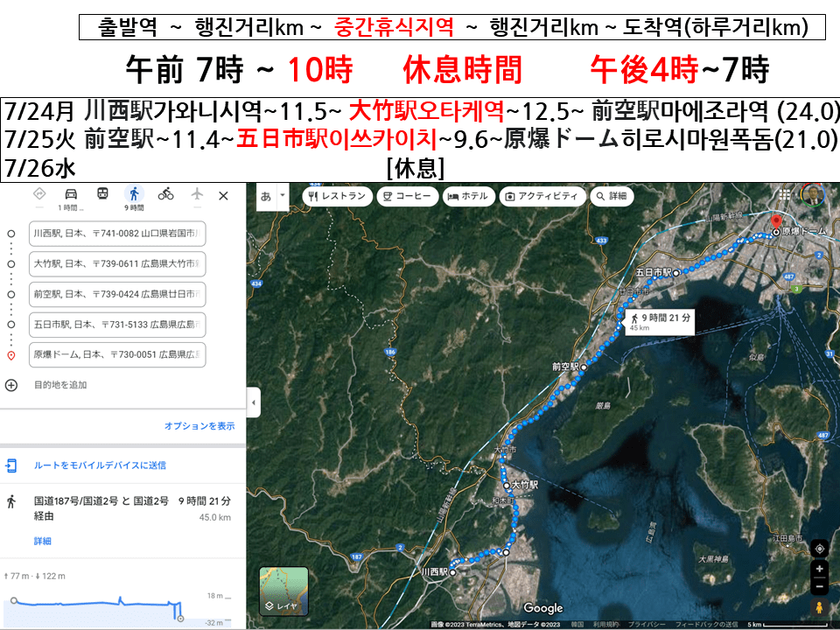Activate Street View pegman icon
Viewport: 840px width, 630px height.
tap(819, 606)
